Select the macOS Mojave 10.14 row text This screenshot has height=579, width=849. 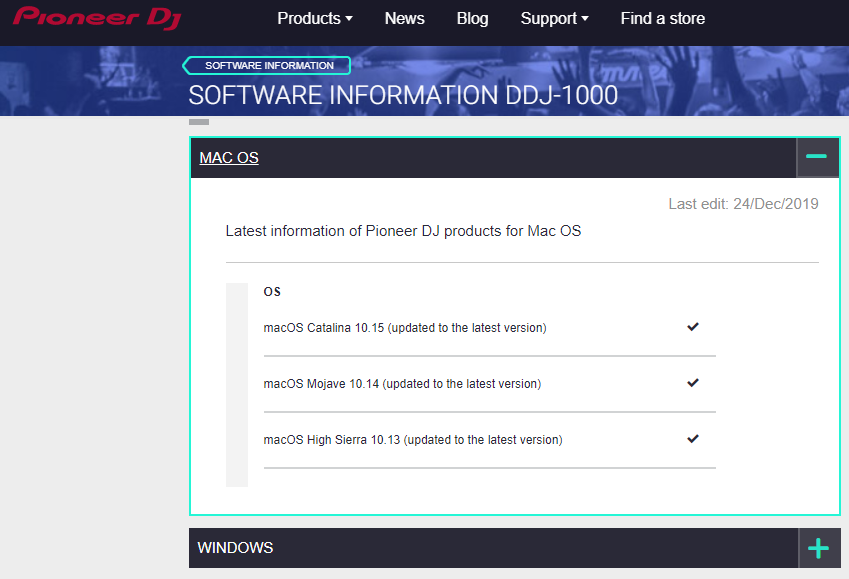click(x=402, y=383)
